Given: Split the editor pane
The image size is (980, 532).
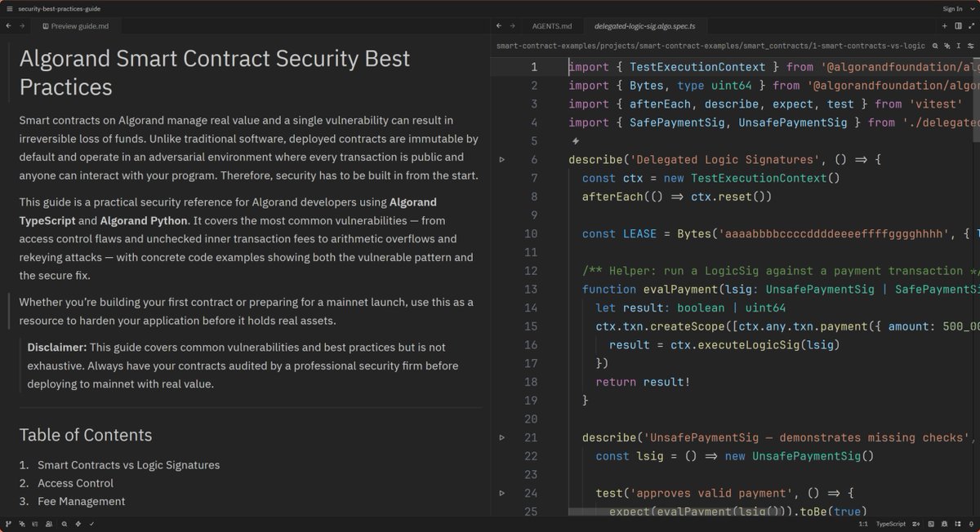Looking at the screenshot, I should click(958, 26).
